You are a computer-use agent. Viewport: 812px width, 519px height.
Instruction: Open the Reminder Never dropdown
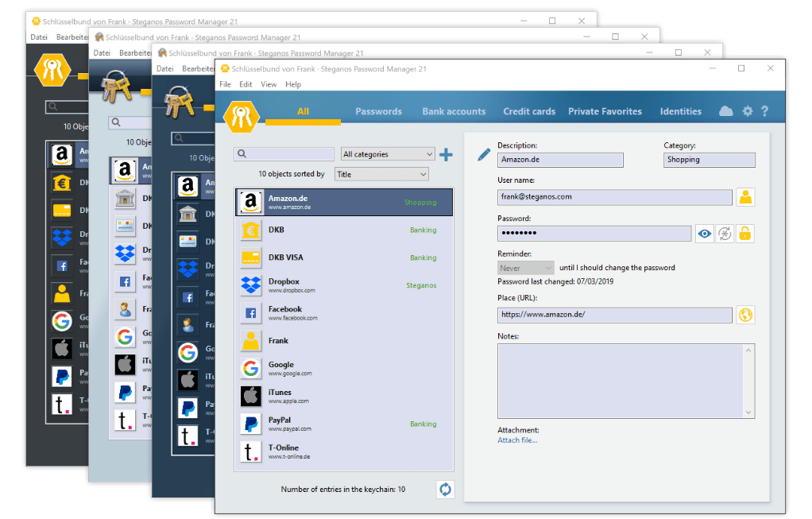point(526,268)
